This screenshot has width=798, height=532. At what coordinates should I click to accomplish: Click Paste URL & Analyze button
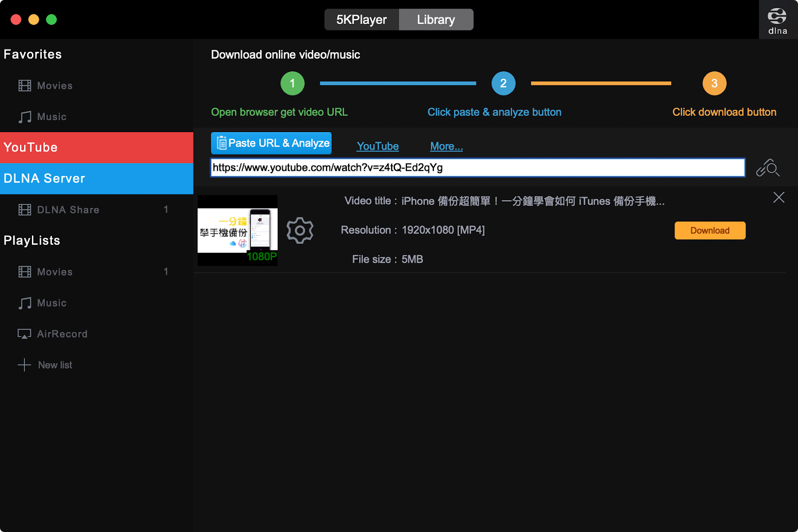(x=271, y=143)
